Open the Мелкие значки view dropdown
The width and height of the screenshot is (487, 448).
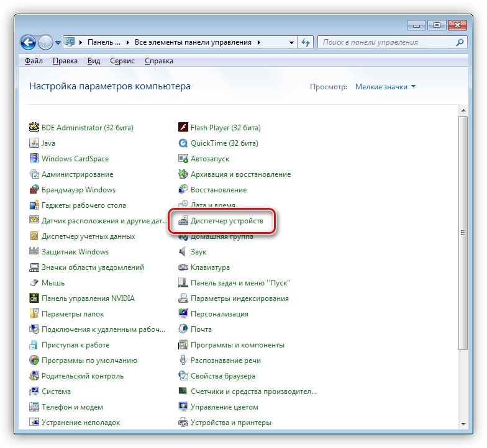point(385,87)
